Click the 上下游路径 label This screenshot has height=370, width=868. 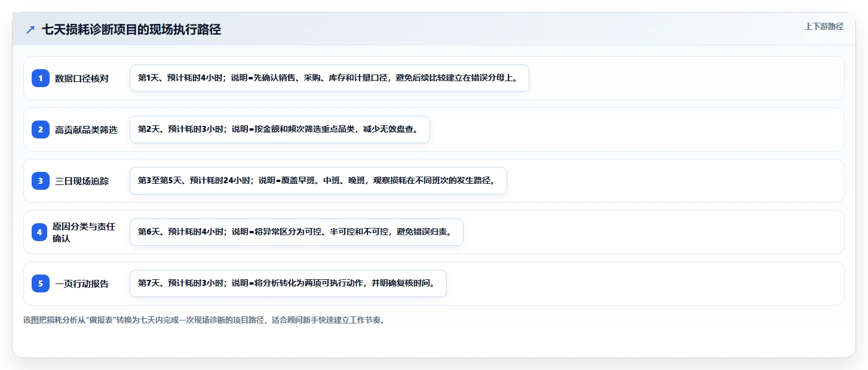[x=824, y=26]
